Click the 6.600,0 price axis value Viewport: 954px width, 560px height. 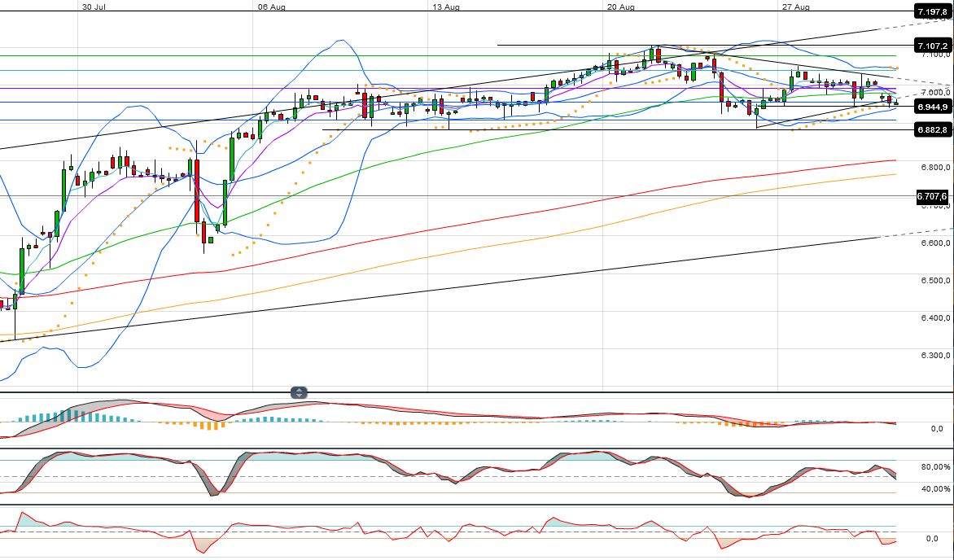click(x=936, y=243)
